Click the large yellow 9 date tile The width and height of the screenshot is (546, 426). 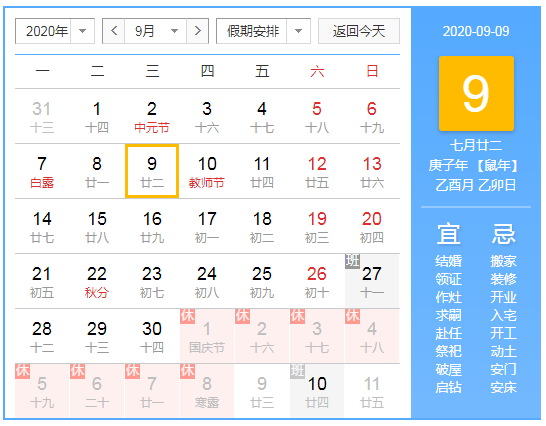coord(476,93)
